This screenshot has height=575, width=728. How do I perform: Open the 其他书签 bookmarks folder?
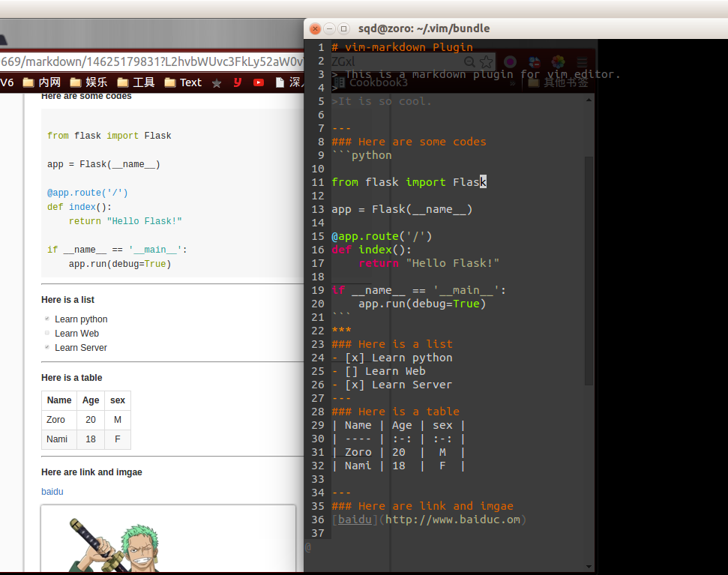[559, 82]
